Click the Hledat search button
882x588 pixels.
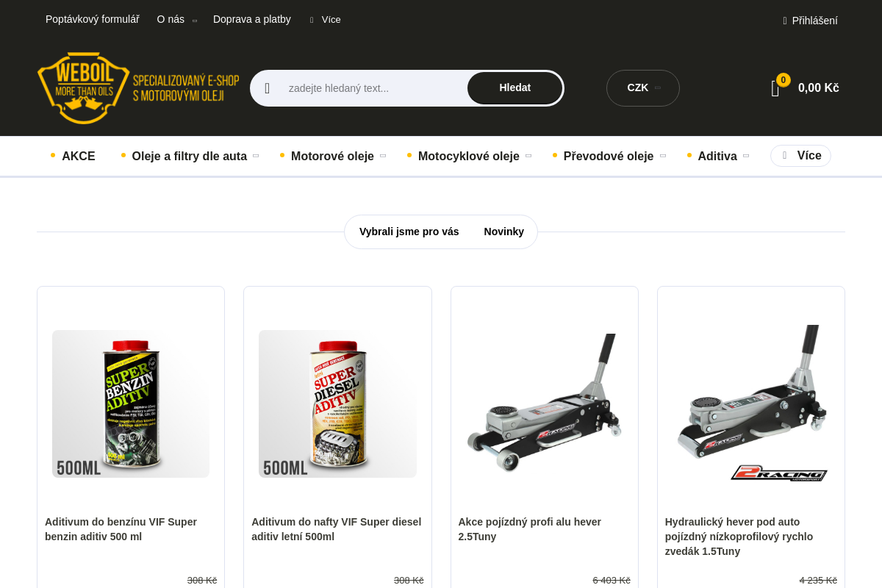(515, 87)
